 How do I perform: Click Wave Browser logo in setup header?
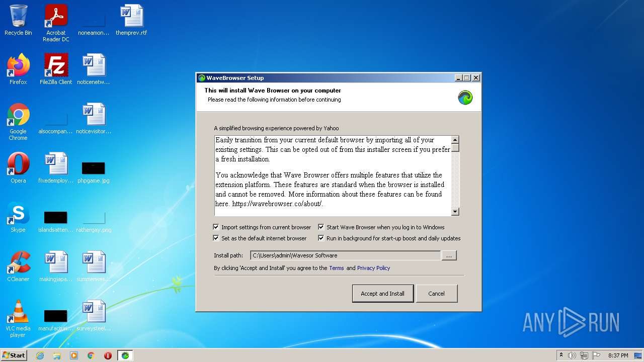[x=465, y=98]
